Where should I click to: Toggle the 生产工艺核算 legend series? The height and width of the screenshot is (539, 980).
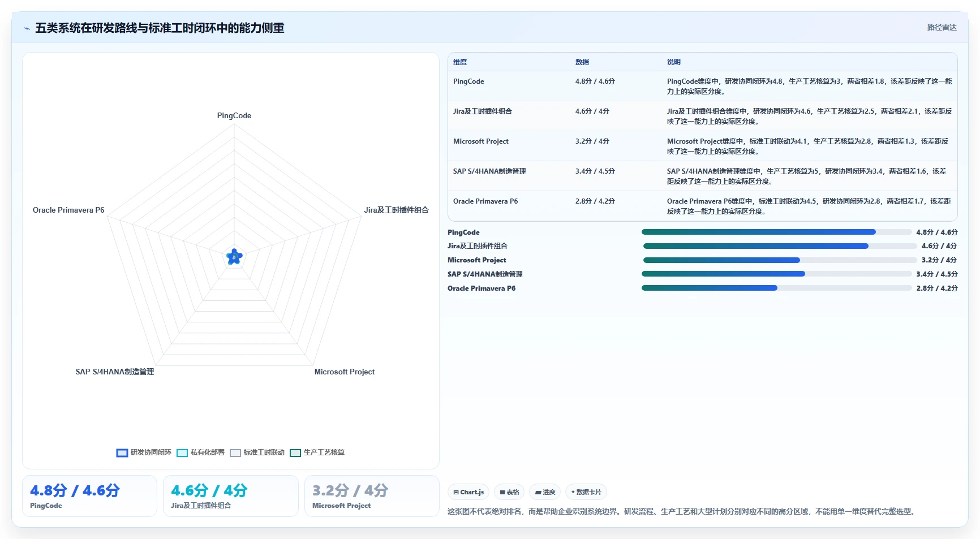coord(317,452)
